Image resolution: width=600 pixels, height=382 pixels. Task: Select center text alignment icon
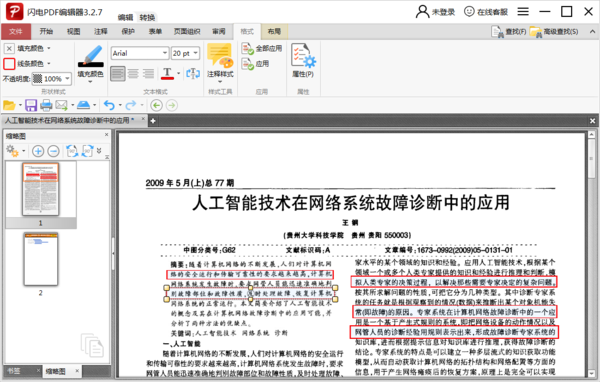(133, 73)
